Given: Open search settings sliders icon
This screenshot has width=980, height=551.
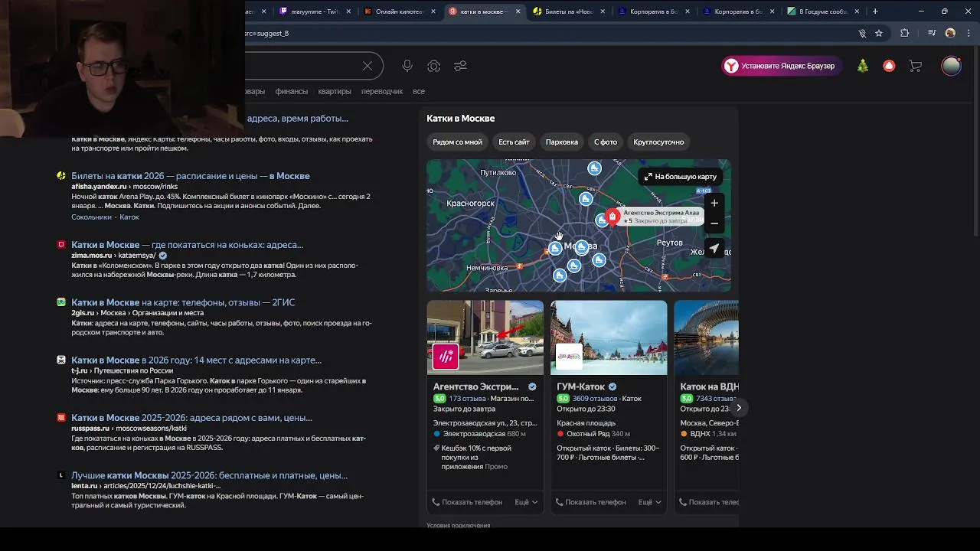Looking at the screenshot, I should coord(460,66).
